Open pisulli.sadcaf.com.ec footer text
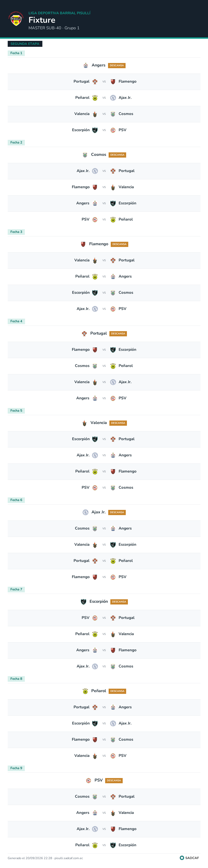Viewport: 208px width, 868px height. click(68, 858)
